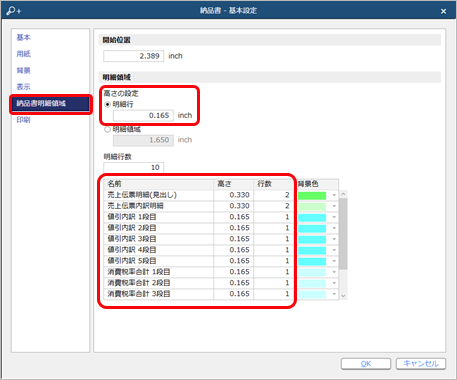Screen dimensions: 457x380
Task: Open color dropdown for 売上伝票明細(見出し)
Action: click(x=334, y=195)
